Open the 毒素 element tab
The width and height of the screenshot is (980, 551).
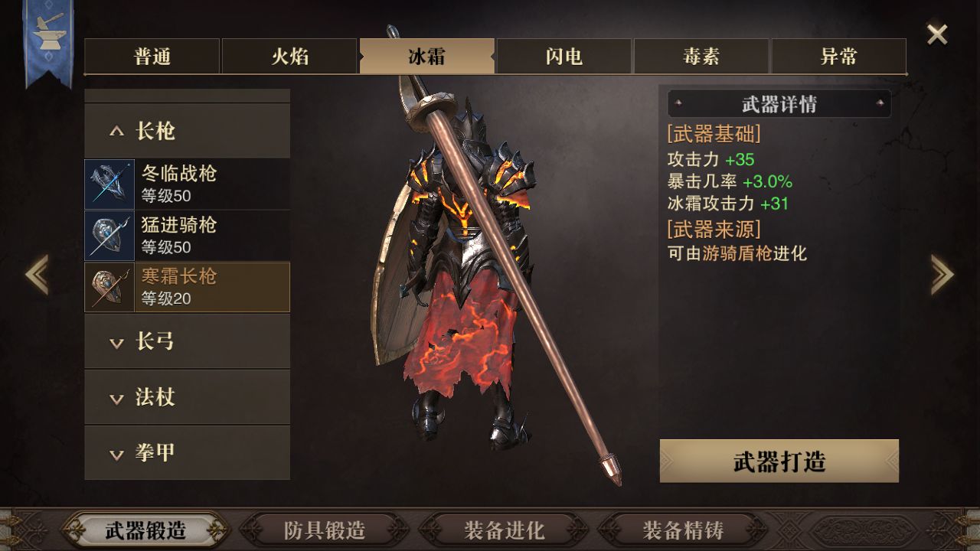click(x=701, y=57)
